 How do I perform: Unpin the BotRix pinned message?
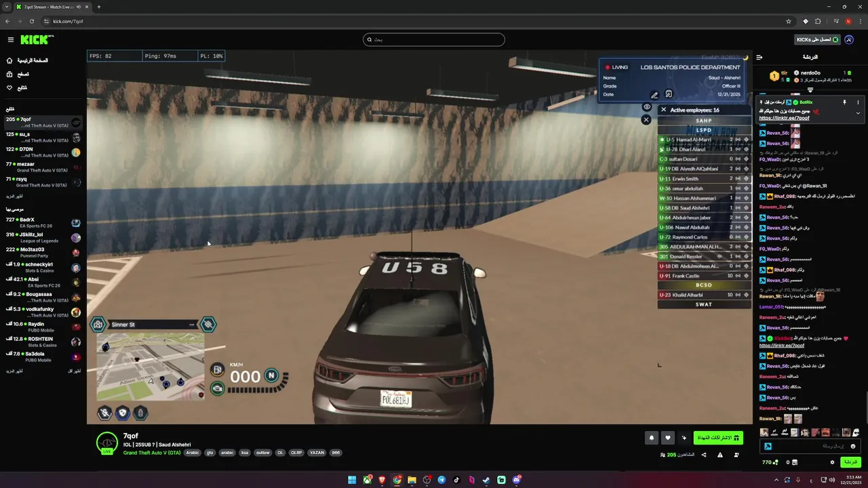point(844,102)
